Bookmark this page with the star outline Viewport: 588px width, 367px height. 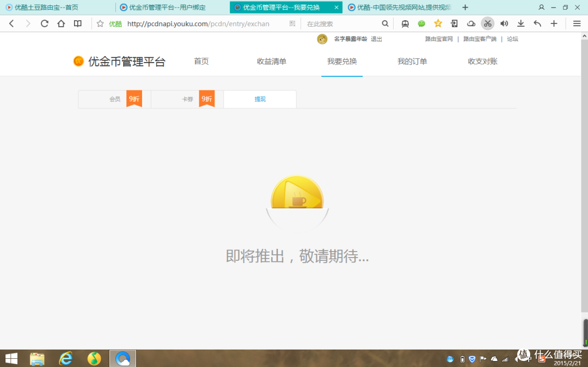point(100,23)
